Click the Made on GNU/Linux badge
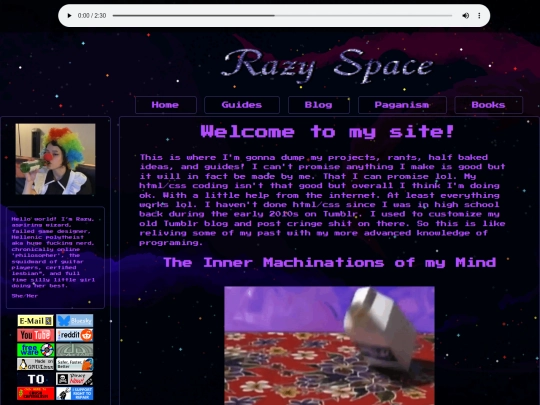Image resolution: width=540 pixels, height=405 pixels. click(35, 364)
